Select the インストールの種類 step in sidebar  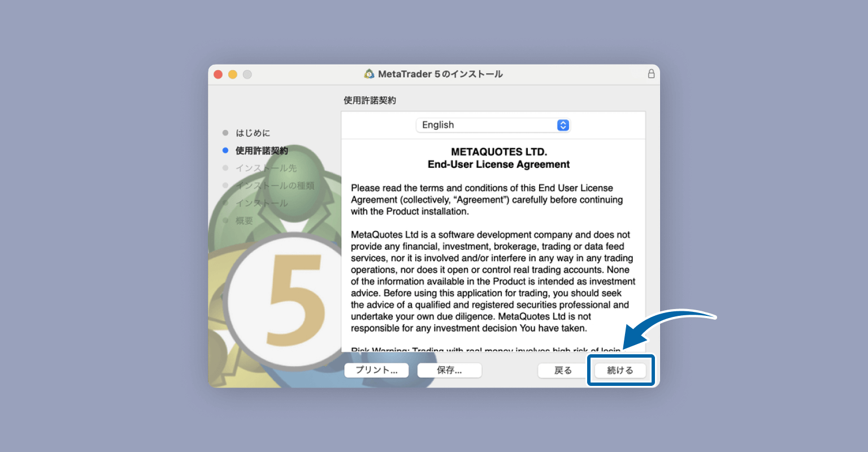pos(275,185)
